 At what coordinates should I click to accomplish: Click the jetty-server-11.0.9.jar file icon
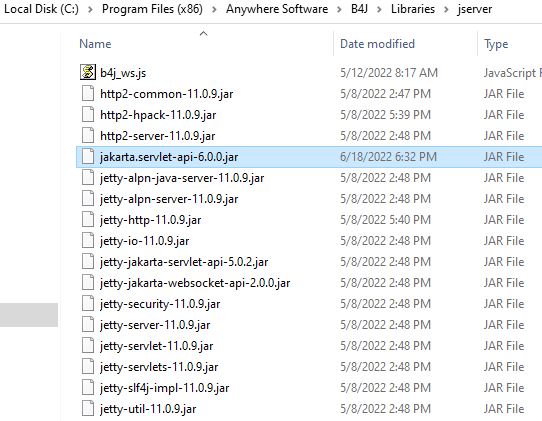click(88, 325)
